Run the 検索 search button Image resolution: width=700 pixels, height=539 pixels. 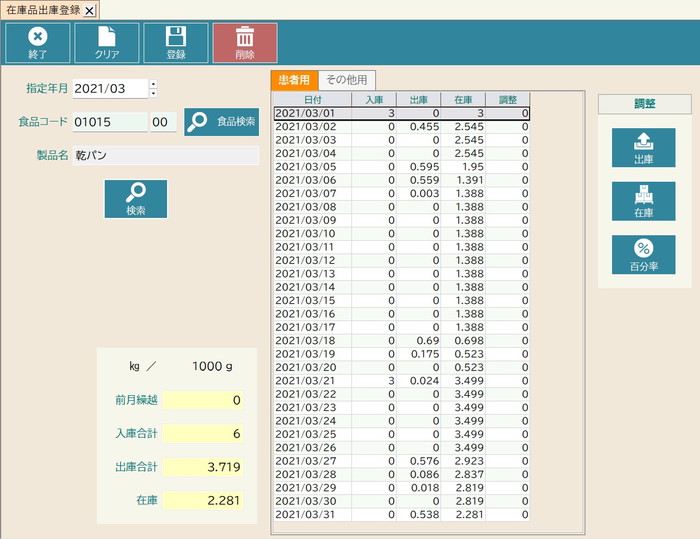pyautogui.click(x=136, y=198)
